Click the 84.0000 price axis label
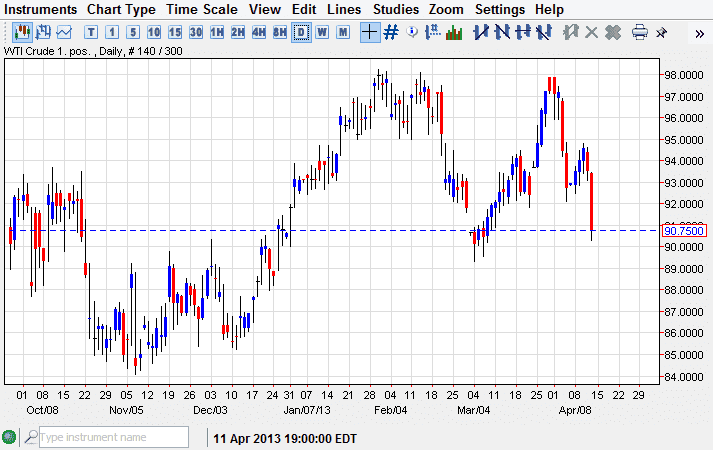This screenshot has width=713, height=450. 683,377
